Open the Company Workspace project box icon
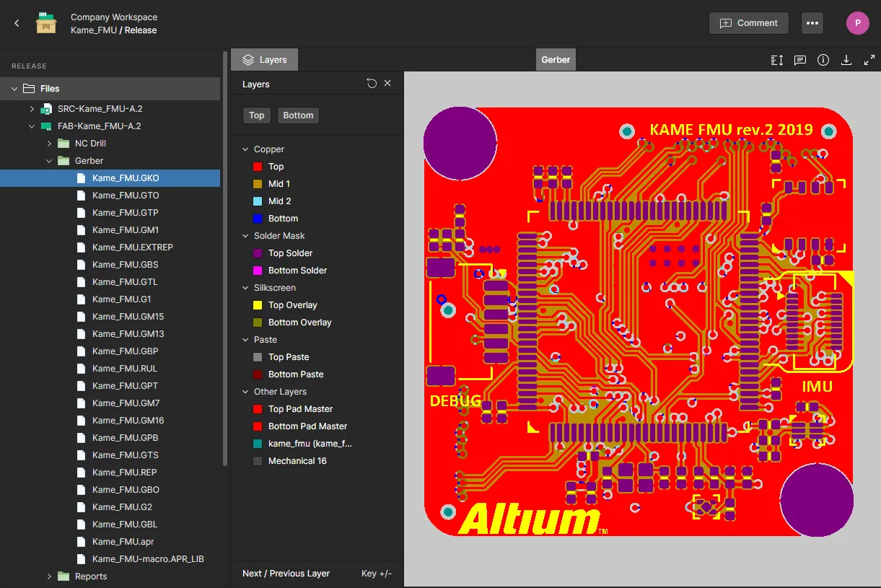Image resolution: width=881 pixels, height=588 pixels. [46, 24]
